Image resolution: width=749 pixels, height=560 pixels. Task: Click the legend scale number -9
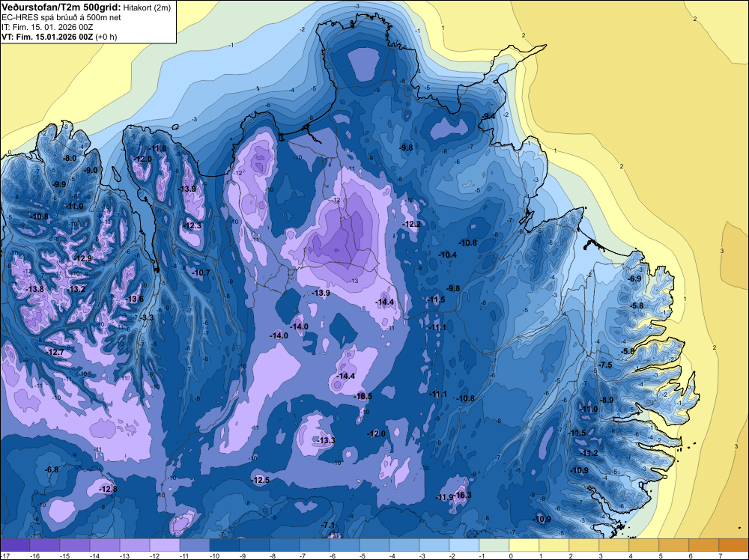tap(243, 556)
